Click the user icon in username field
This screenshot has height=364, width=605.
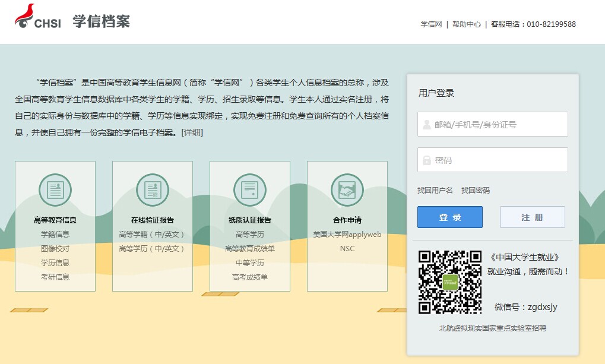coord(427,125)
